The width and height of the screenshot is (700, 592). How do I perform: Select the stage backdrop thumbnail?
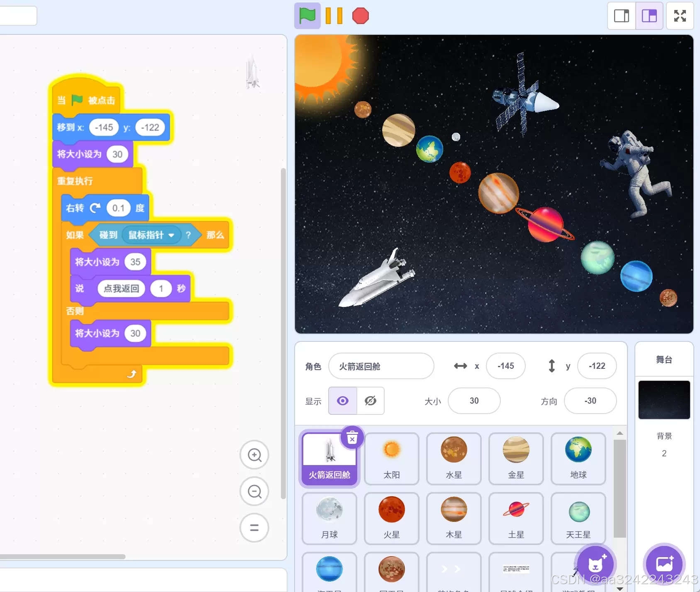[x=664, y=400]
